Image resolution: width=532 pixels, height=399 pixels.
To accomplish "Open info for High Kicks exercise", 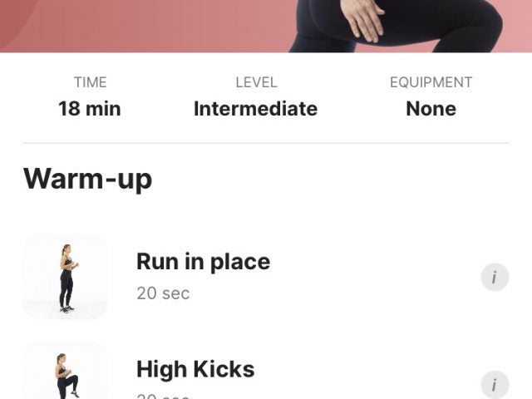I will (x=495, y=385).
